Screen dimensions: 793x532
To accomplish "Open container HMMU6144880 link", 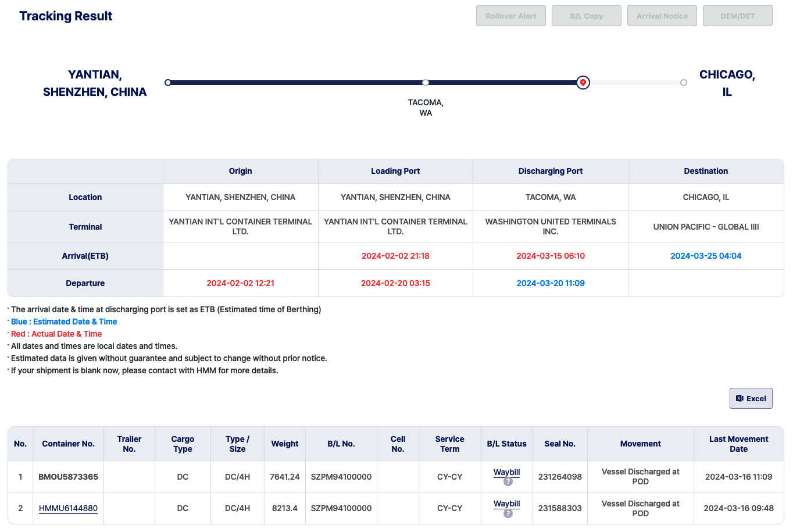I will [68, 508].
